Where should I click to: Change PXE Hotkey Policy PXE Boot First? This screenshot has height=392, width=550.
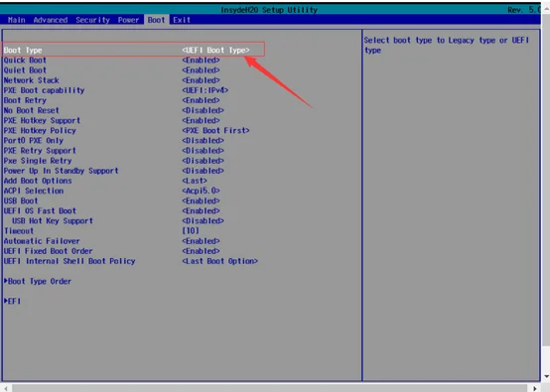pos(215,130)
